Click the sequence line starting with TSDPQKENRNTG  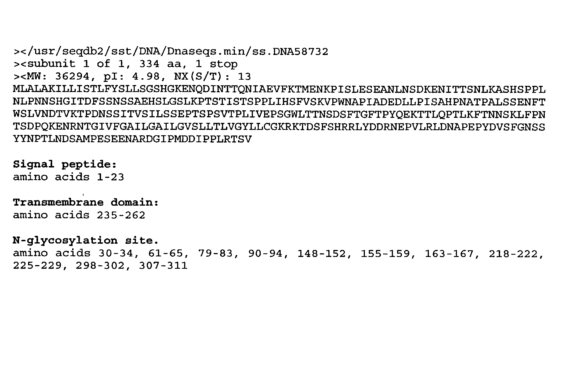click(279, 127)
